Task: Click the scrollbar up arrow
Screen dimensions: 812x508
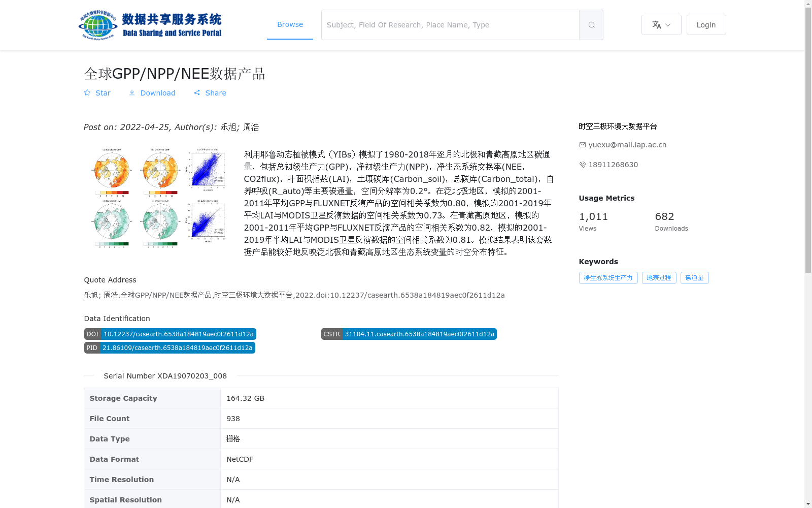Action: (x=808, y=4)
